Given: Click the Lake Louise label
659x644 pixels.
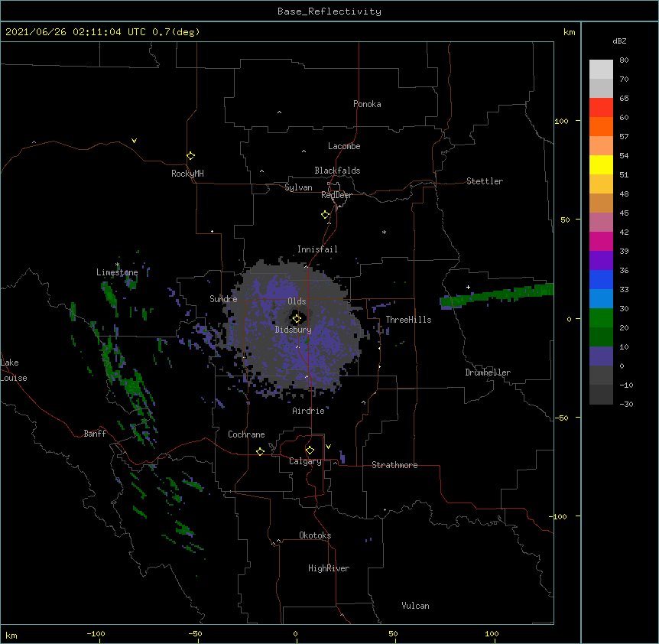Looking at the screenshot, I should click(14, 370).
